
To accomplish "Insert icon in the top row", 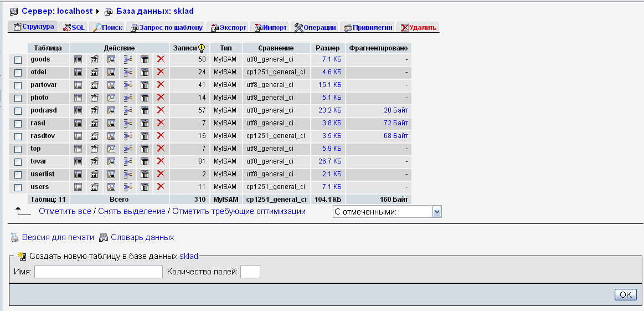I will tap(128, 149).
